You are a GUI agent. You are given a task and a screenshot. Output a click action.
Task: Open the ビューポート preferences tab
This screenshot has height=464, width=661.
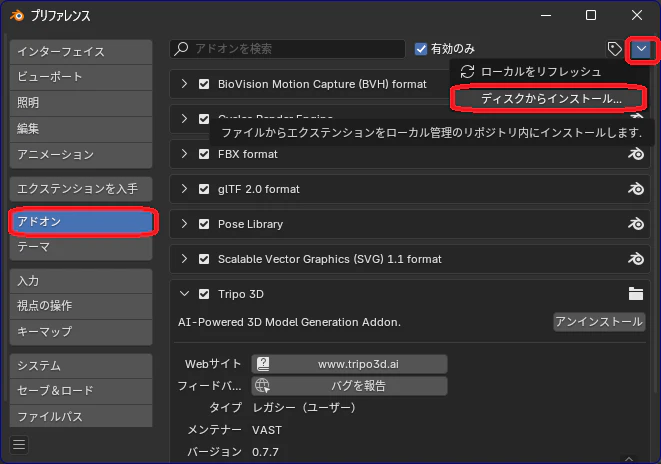click(x=81, y=77)
